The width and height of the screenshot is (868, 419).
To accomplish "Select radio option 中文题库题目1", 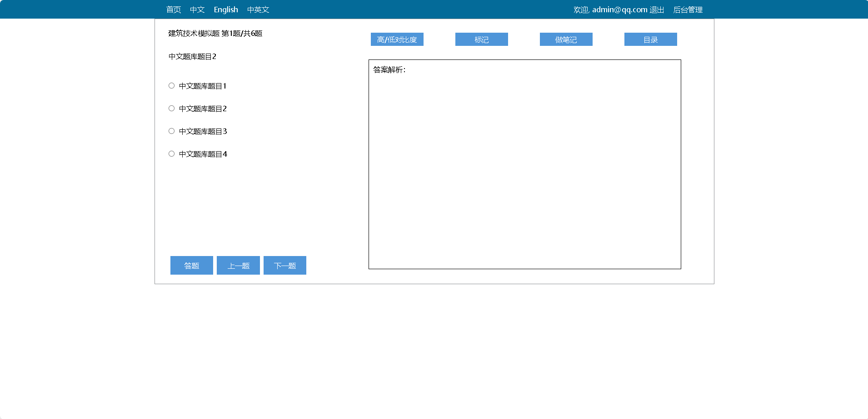I will coord(171,85).
